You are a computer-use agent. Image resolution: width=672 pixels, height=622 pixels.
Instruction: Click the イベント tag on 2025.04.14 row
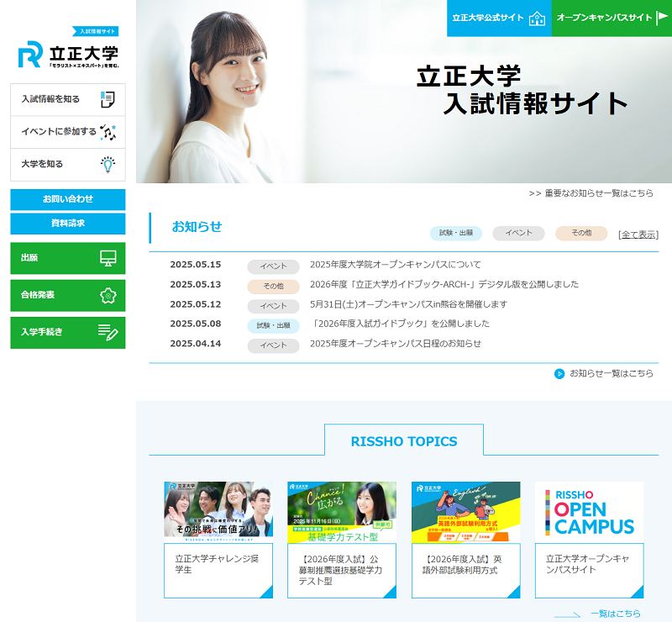274,345
